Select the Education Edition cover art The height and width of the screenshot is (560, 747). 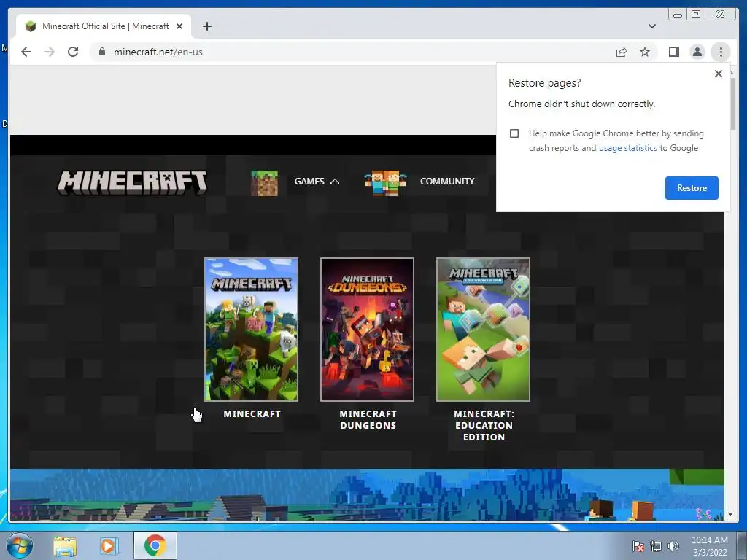click(x=483, y=330)
